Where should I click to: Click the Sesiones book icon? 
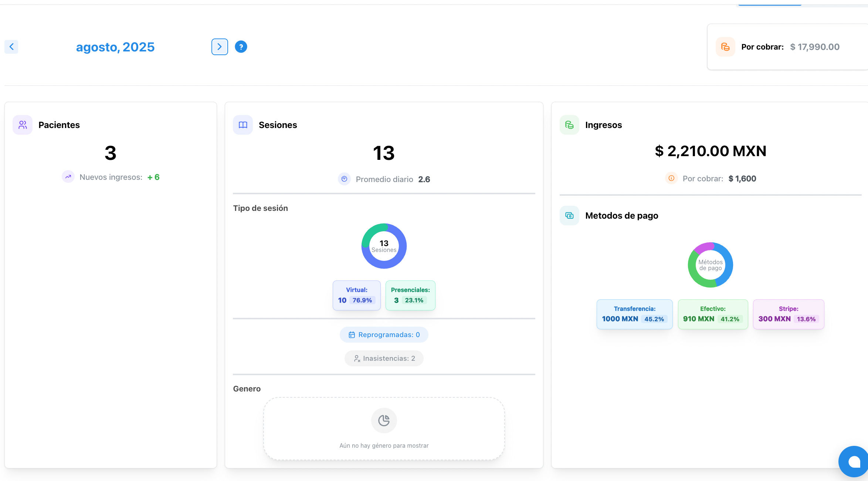point(243,125)
